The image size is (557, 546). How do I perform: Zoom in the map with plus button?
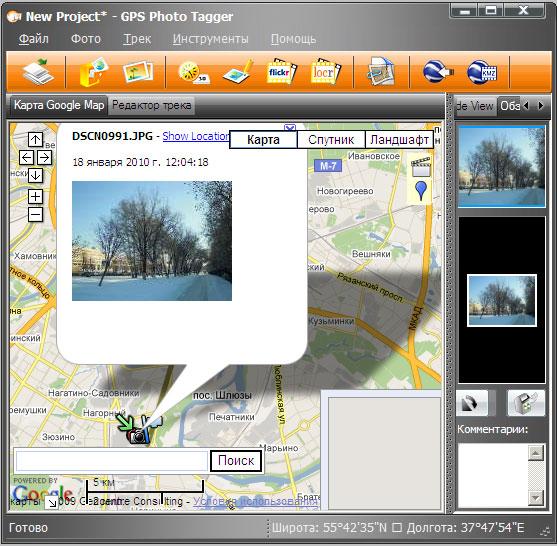click(x=35, y=196)
